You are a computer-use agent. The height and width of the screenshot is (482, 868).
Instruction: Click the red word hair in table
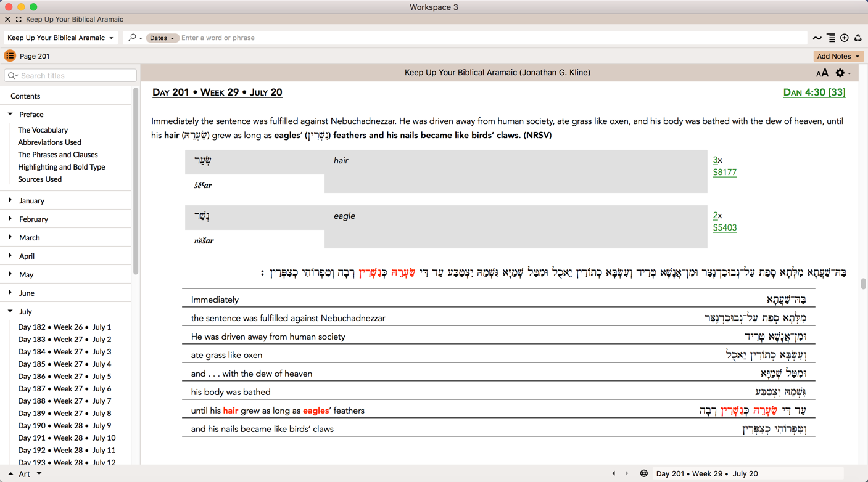231,411
